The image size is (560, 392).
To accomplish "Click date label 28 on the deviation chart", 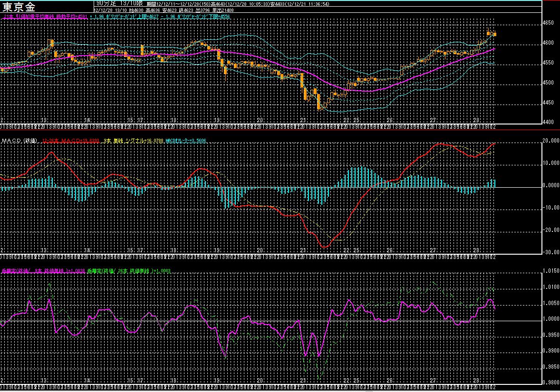I will click(x=476, y=381).
